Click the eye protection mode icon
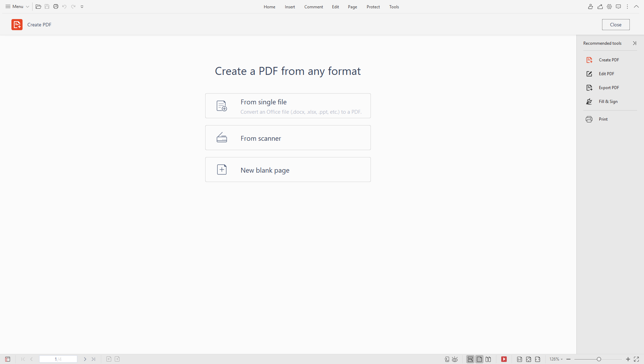The width and height of the screenshot is (644, 364). click(455, 359)
